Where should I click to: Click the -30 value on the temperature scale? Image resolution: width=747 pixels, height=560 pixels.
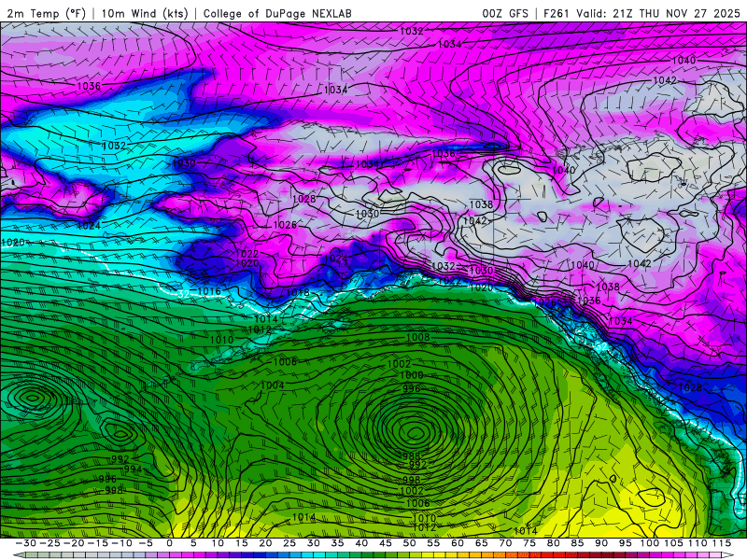pyautogui.click(x=26, y=543)
